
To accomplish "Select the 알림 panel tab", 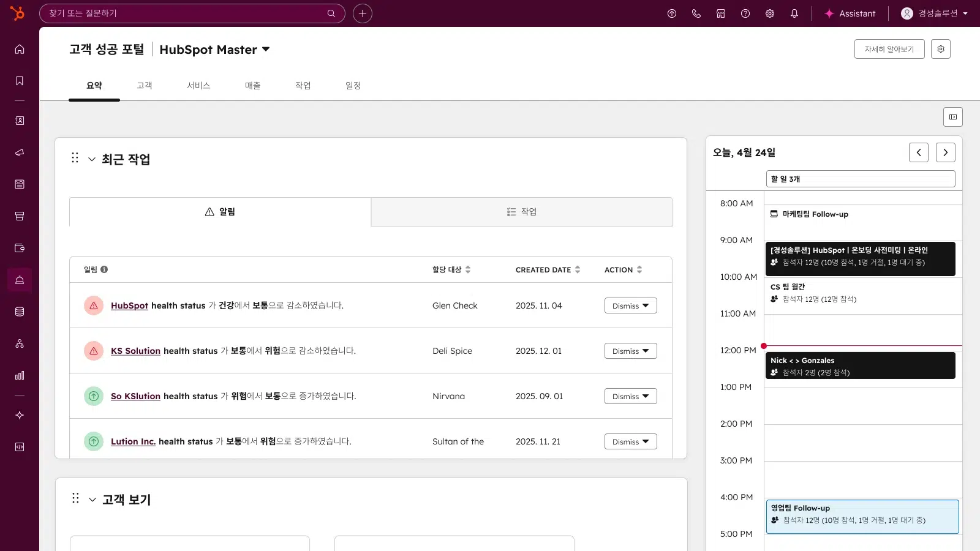I will (220, 212).
